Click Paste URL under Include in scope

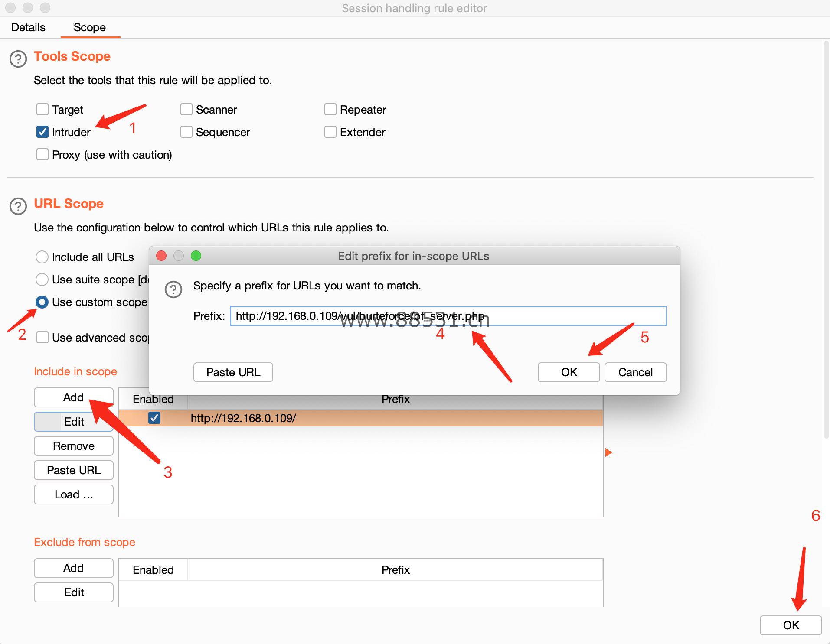coord(74,470)
